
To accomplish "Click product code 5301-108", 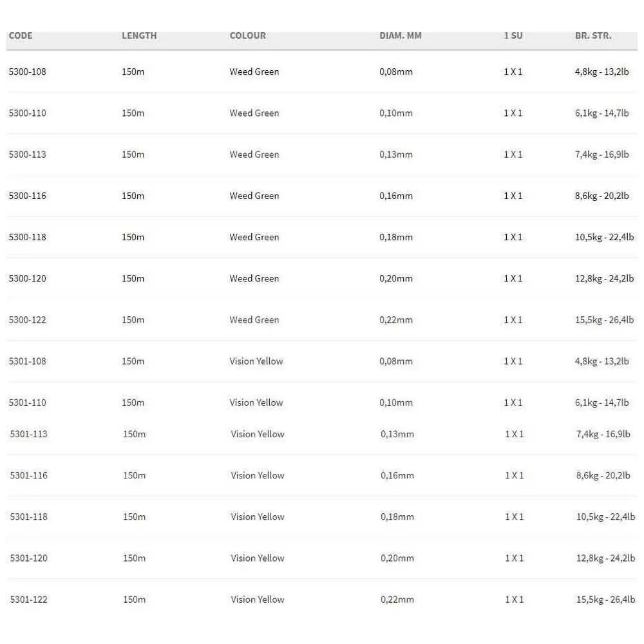I will coord(28,361).
